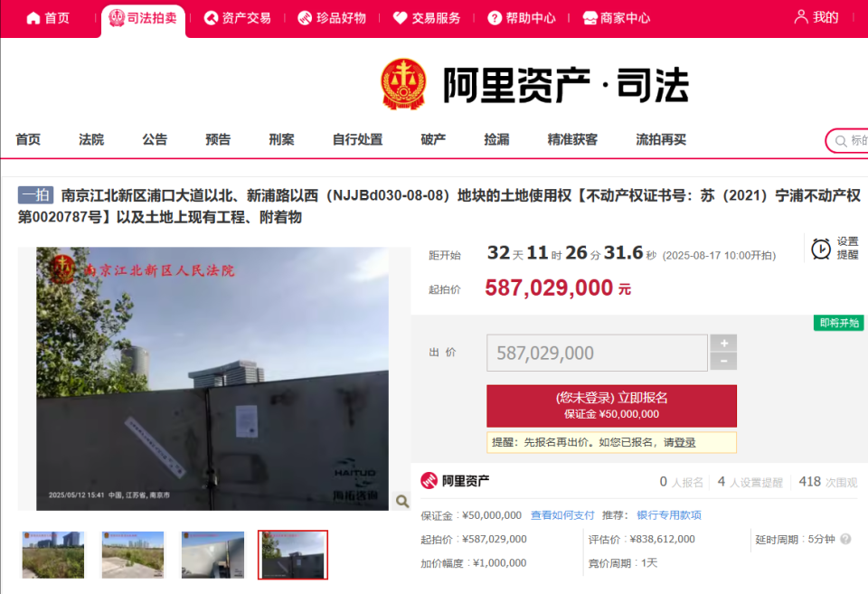Image resolution: width=868 pixels, height=594 pixels.
Task: Select the second thumbnail image
Action: (133, 555)
